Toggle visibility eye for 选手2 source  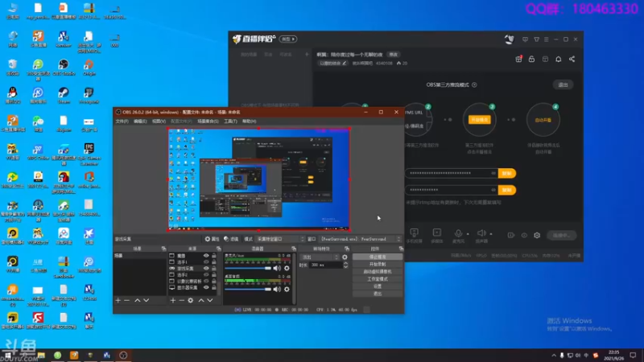pyautogui.click(x=206, y=275)
